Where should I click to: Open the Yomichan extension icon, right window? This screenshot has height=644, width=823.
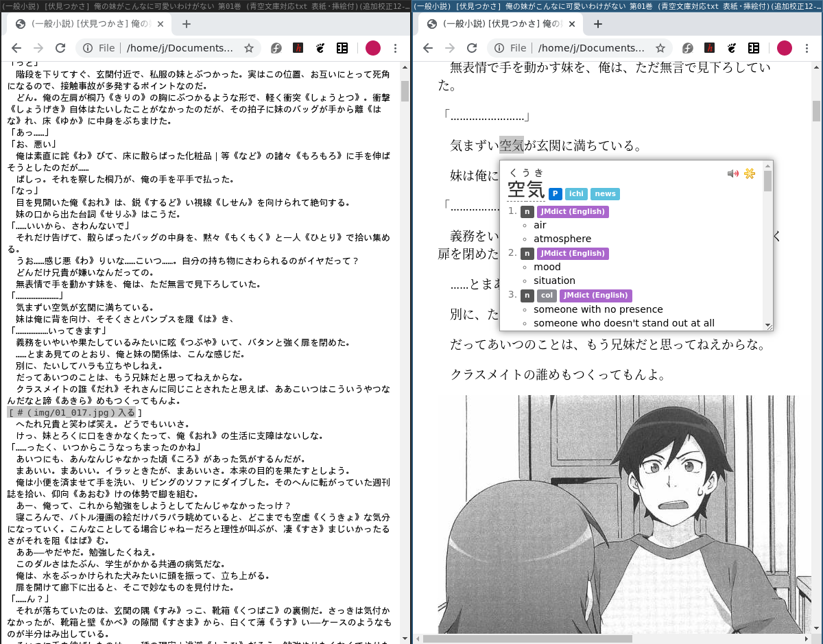(753, 48)
